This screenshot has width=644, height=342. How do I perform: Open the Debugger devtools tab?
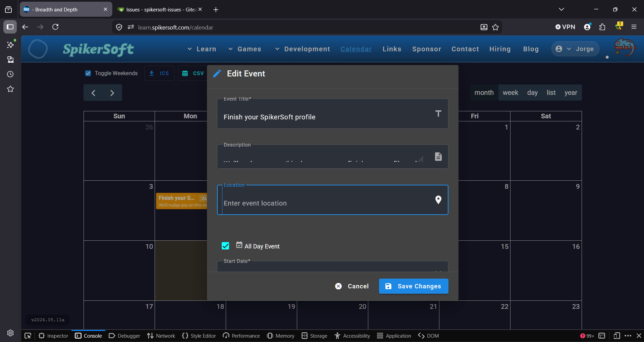[124, 336]
